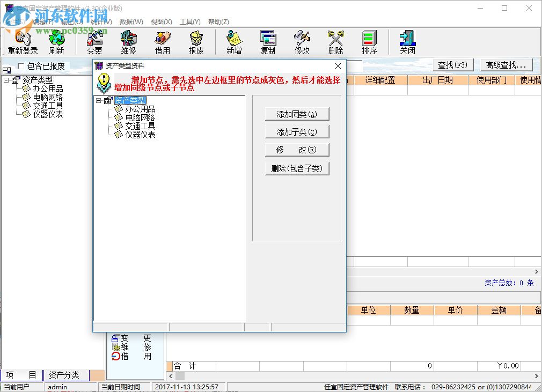The width and height of the screenshot is (542, 392).
Task: Click the 刷新 (Refresh) toolbar icon
Action: click(x=56, y=42)
